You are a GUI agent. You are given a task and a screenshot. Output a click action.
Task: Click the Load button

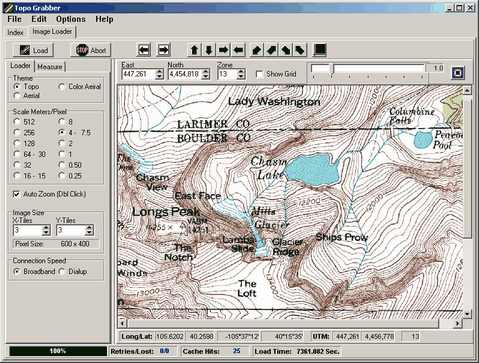pos(33,50)
